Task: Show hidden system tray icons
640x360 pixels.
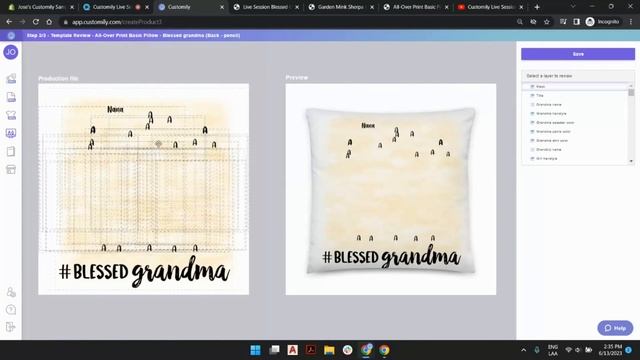Action: click(524, 350)
